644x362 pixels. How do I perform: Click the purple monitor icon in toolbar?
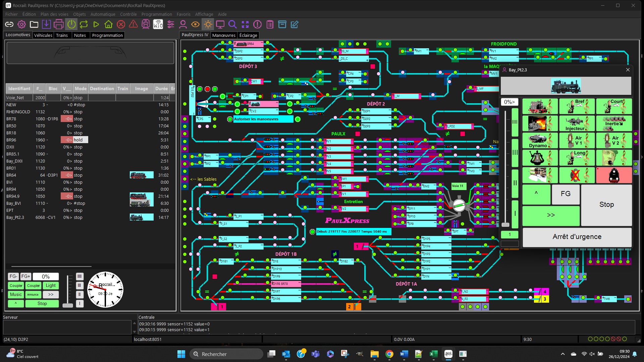(220, 24)
